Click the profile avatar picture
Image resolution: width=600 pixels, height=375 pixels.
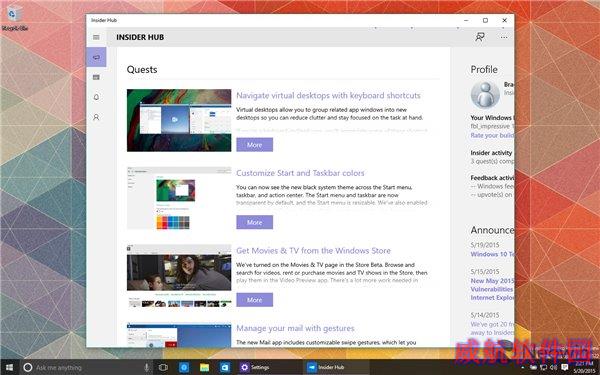(x=485, y=95)
